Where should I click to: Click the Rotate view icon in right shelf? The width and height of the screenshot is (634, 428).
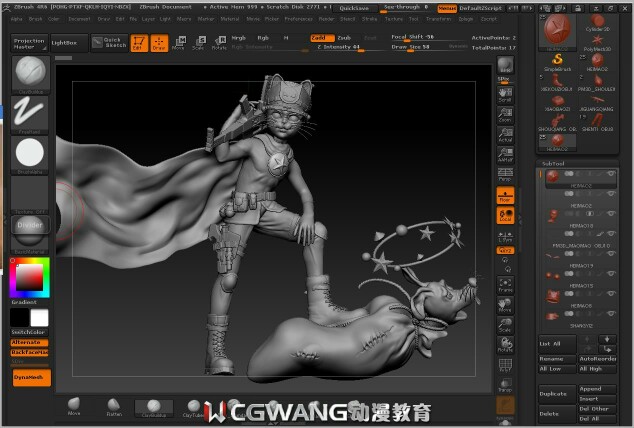pos(505,345)
